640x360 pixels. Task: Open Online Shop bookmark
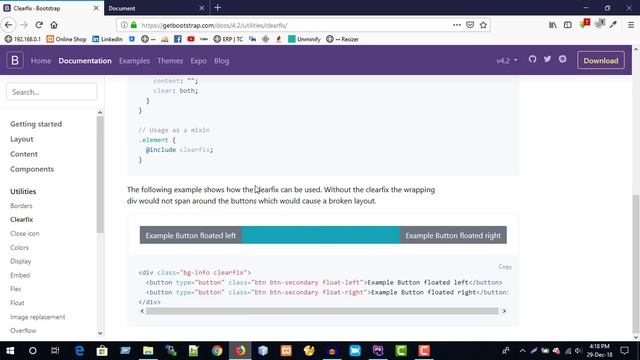(x=66, y=39)
